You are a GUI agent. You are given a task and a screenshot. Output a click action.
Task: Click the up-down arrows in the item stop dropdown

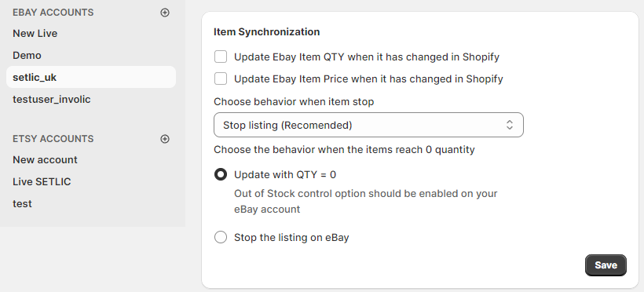pyautogui.click(x=509, y=125)
